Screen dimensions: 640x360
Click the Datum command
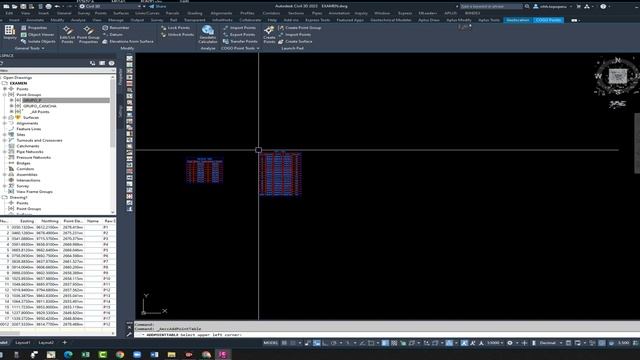(112, 35)
